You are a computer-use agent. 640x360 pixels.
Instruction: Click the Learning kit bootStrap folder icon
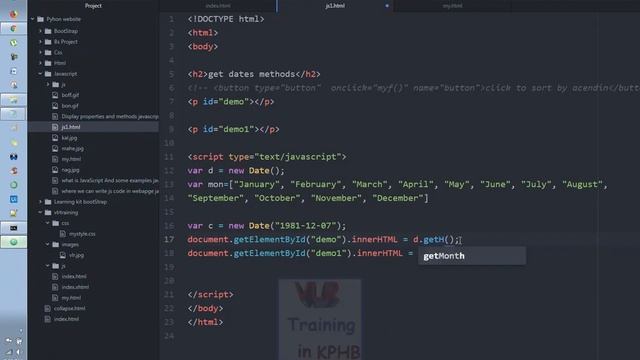48,202
